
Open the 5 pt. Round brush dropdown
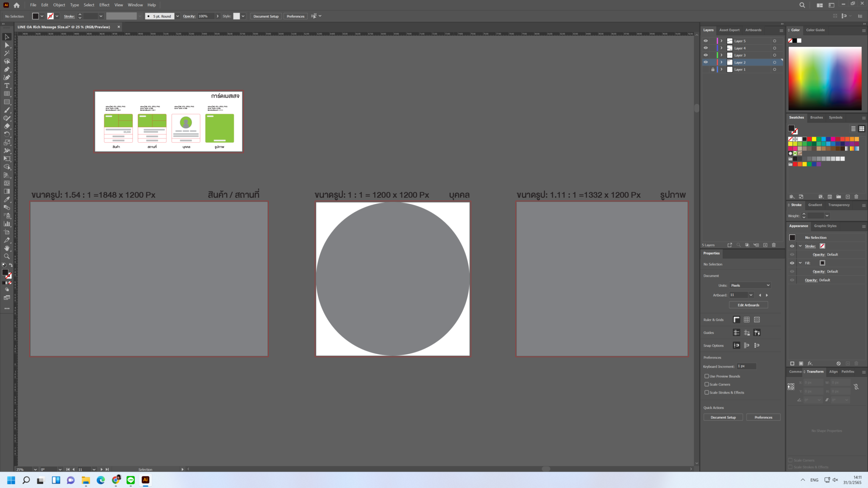point(178,16)
